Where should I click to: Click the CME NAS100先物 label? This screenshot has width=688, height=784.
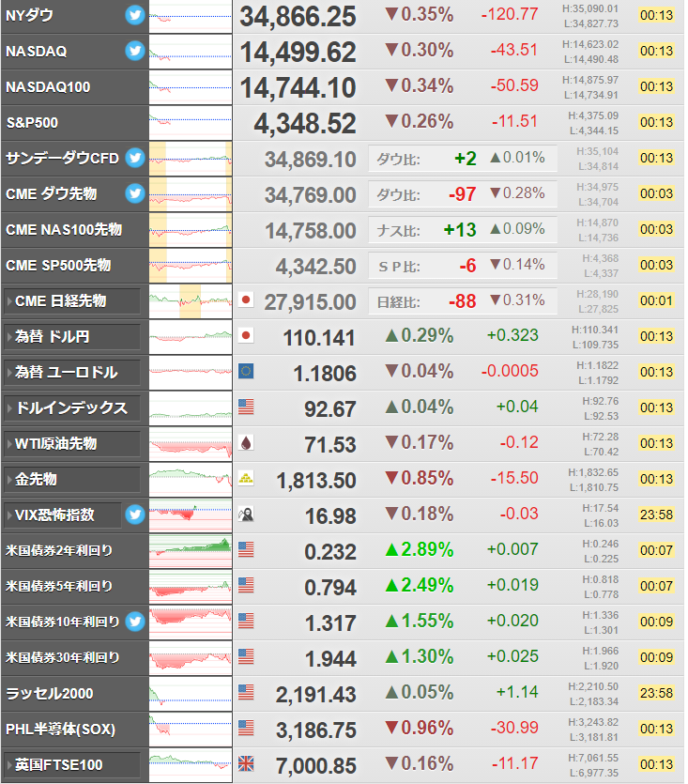click(x=64, y=229)
